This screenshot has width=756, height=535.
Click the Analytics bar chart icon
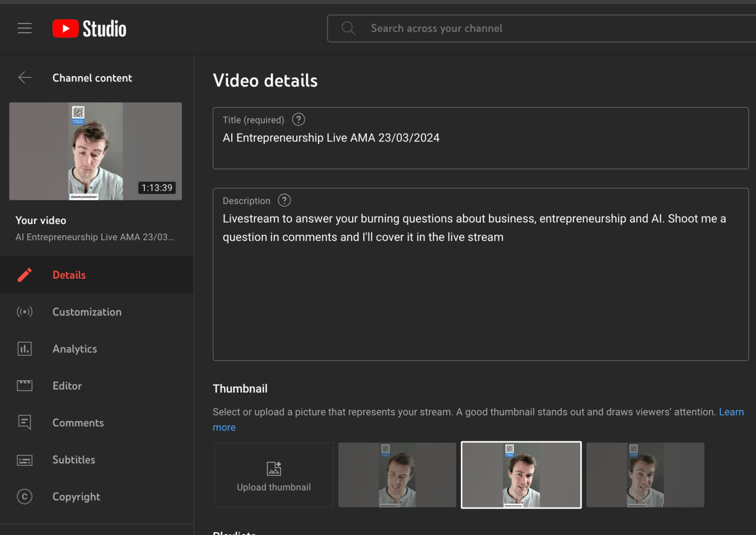25,349
